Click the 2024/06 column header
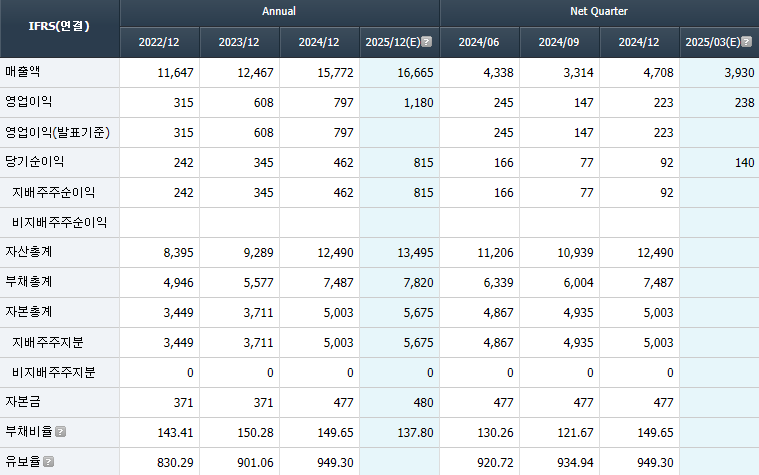759x475 pixels. pos(479,42)
